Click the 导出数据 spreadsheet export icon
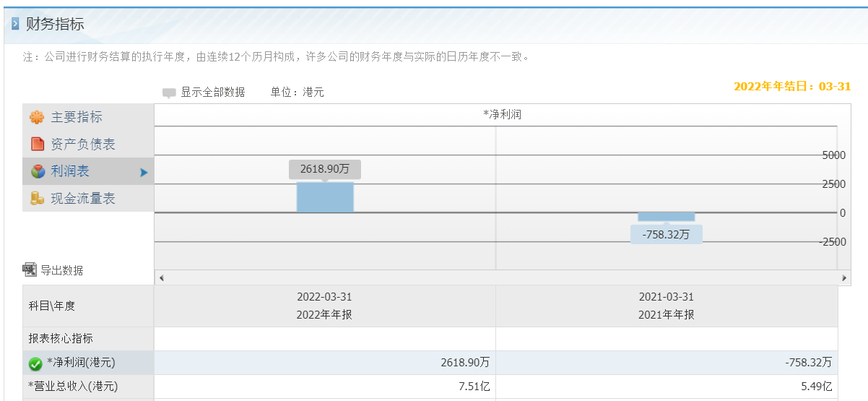868x401 pixels. click(x=30, y=270)
